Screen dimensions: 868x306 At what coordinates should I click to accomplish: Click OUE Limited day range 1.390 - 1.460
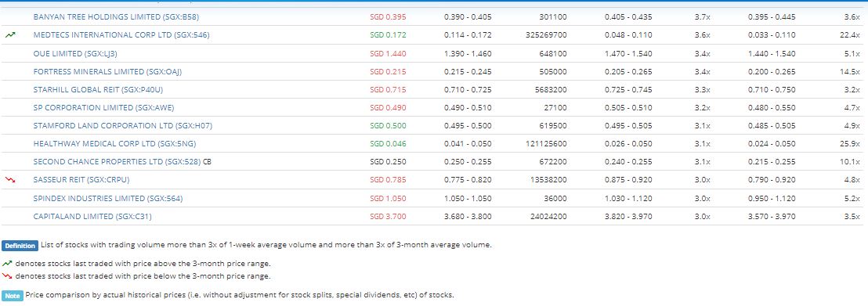tap(468, 54)
